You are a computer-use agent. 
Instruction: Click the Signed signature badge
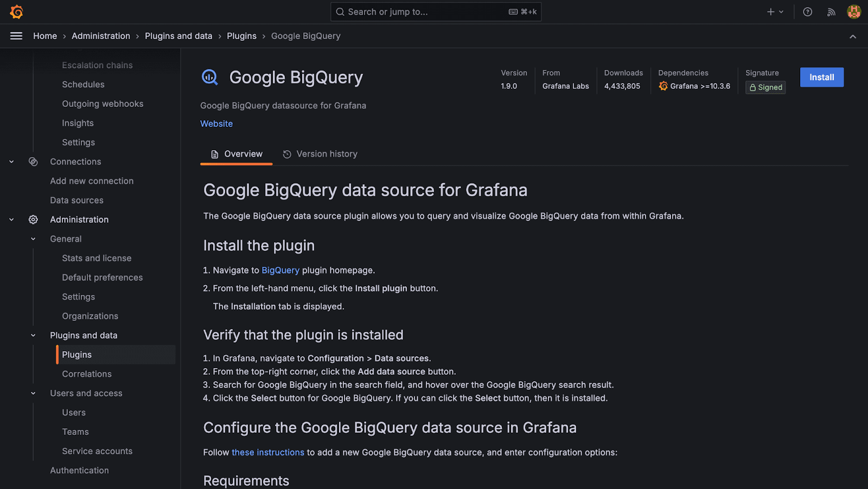(x=765, y=87)
